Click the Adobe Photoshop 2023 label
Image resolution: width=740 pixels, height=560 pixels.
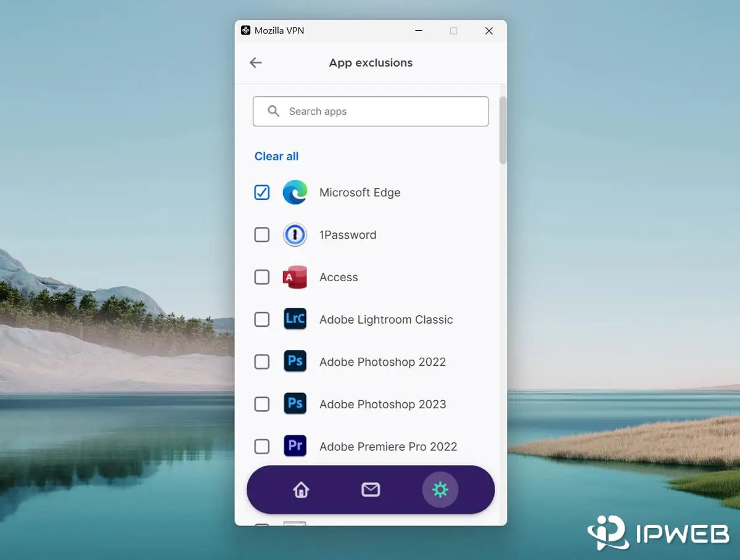coord(382,404)
